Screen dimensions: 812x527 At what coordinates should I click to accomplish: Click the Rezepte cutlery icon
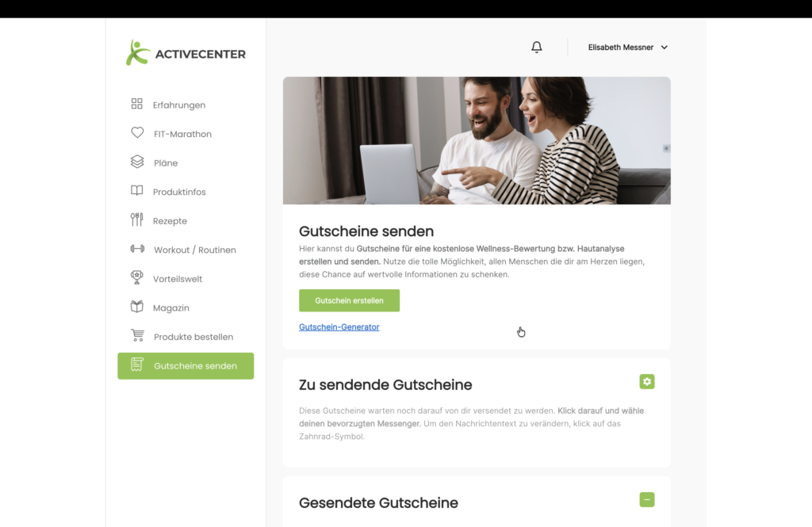(136, 220)
